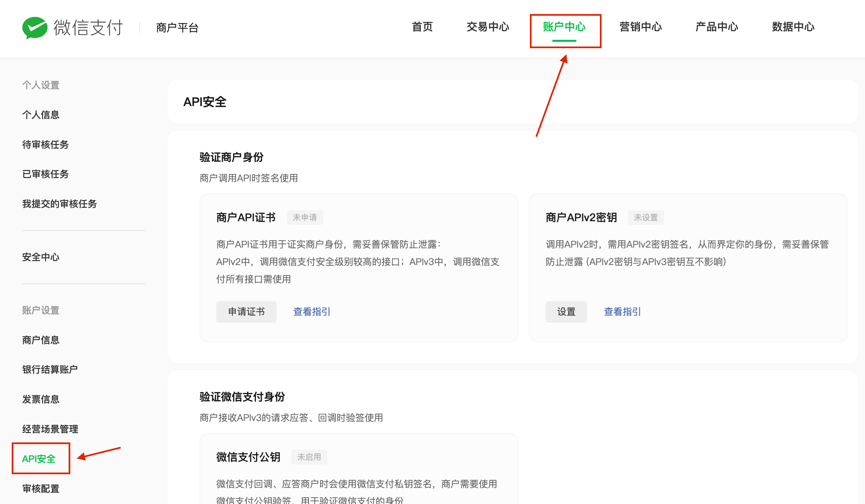
Task: Click the 未设置 status badge
Action: pyautogui.click(x=646, y=217)
